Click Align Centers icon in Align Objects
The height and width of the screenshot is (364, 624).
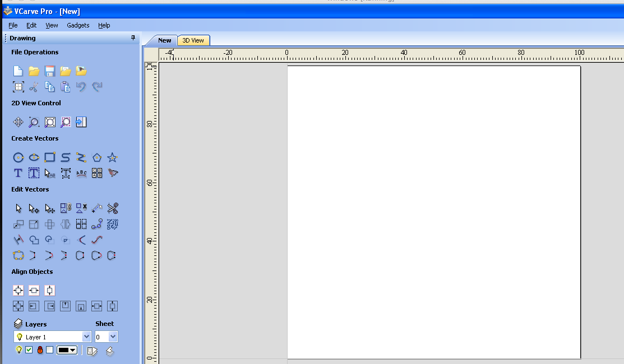[x=18, y=290]
